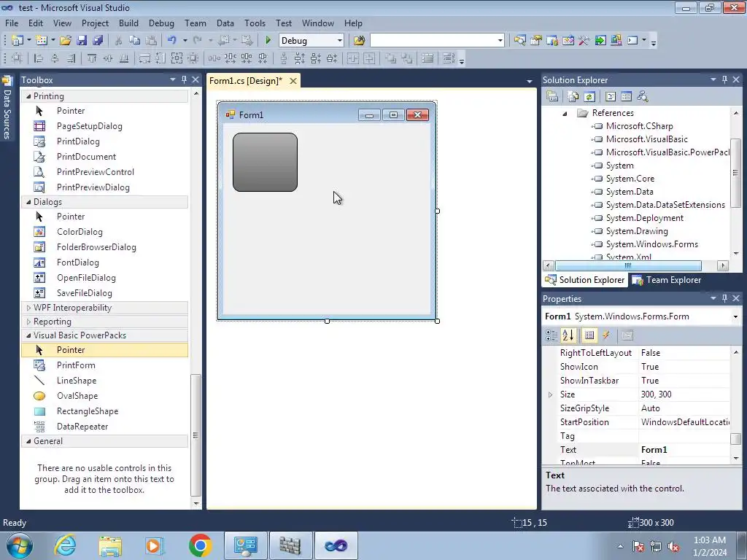Viewport: 747px width, 560px height.
Task: Select System.Drawing reference
Action: (637, 231)
